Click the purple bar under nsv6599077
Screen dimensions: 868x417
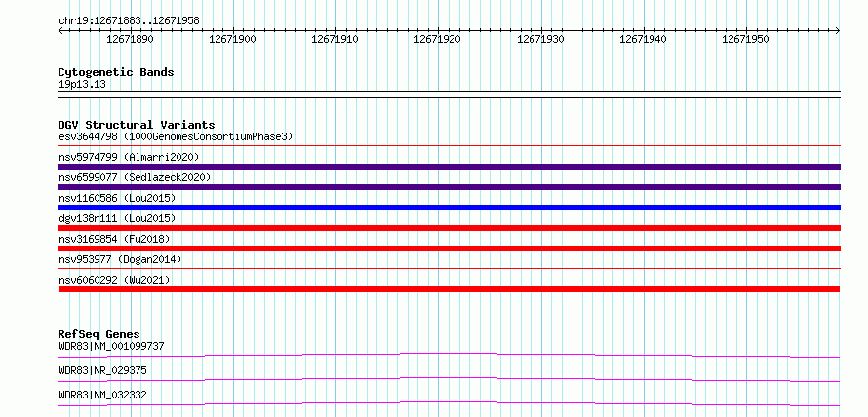(449, 187)
